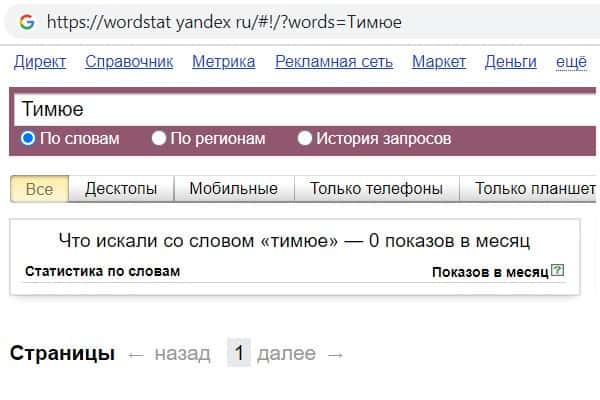Select the По регионам radio button

click(x=159, y=138)
